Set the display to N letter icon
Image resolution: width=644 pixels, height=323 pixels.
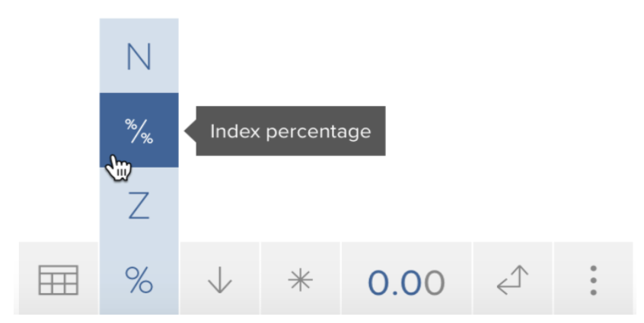click(139, 56)
